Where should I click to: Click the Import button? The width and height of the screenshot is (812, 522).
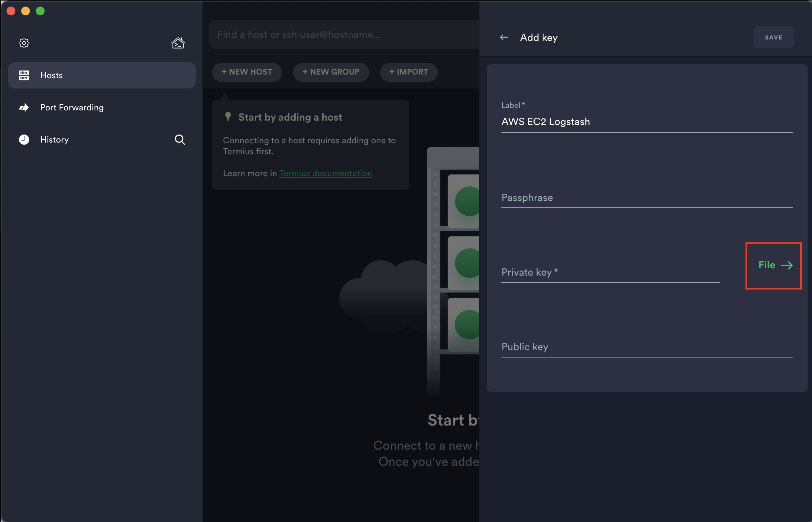tap(409, 72)
